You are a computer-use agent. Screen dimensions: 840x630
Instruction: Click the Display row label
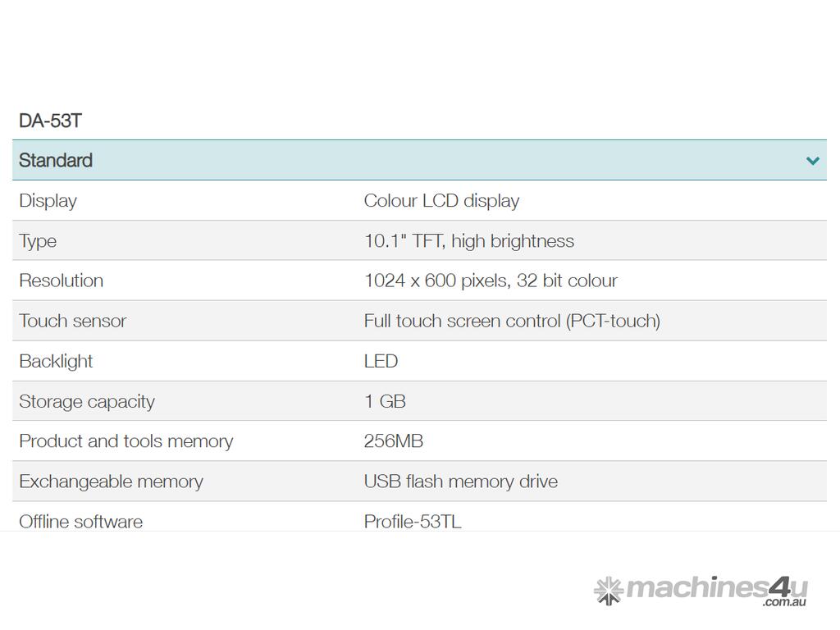click(x=48, y=201)
